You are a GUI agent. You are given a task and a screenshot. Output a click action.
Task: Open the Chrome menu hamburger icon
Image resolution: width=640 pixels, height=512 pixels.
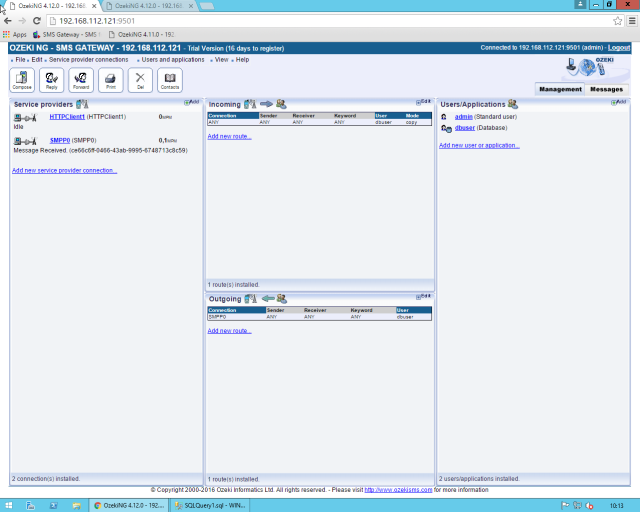tap(632, 21)
